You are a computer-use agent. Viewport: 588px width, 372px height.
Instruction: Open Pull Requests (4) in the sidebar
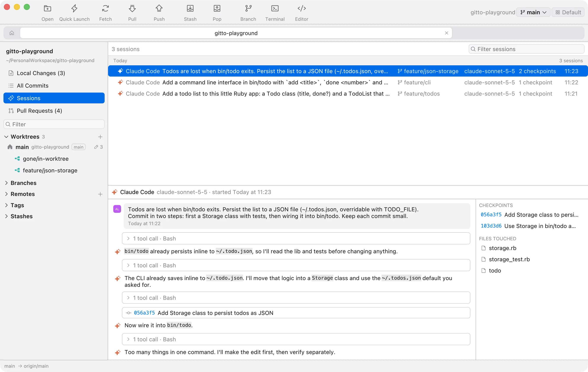pos(54,111)
